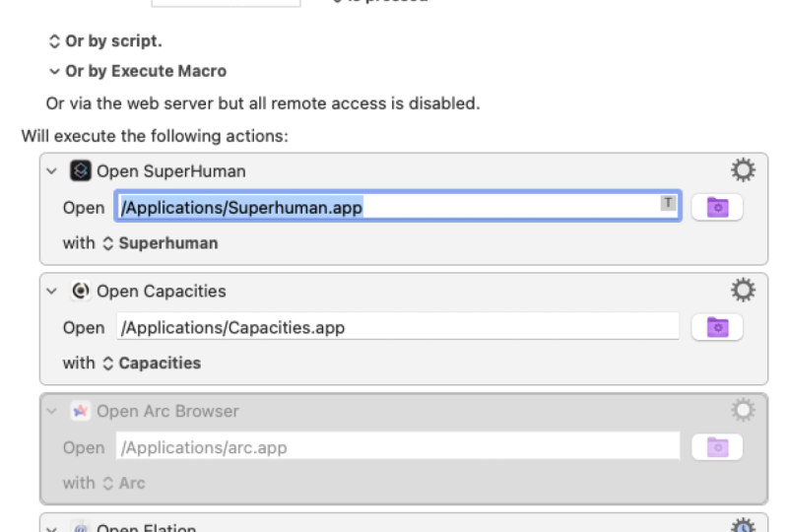Click the Capacities app icon

[81, 291]
